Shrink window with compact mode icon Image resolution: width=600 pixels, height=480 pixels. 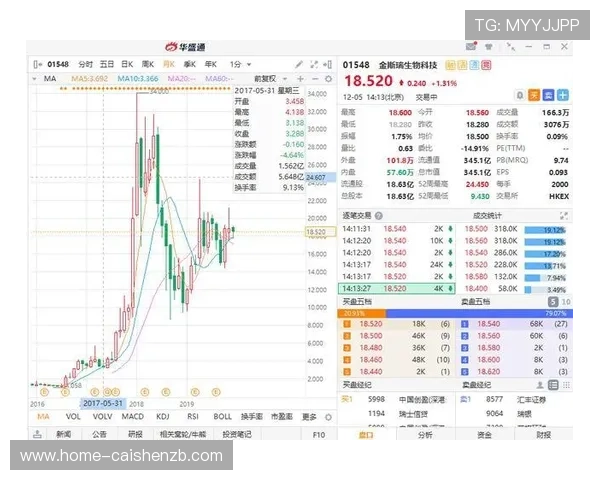point(510,47)
